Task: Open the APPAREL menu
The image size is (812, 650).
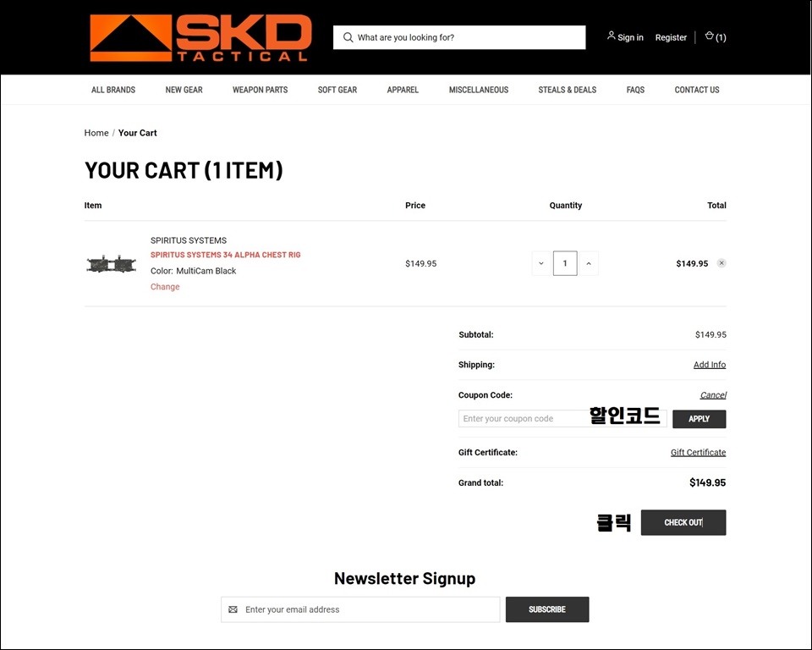Action: click(x=403, y=90)
